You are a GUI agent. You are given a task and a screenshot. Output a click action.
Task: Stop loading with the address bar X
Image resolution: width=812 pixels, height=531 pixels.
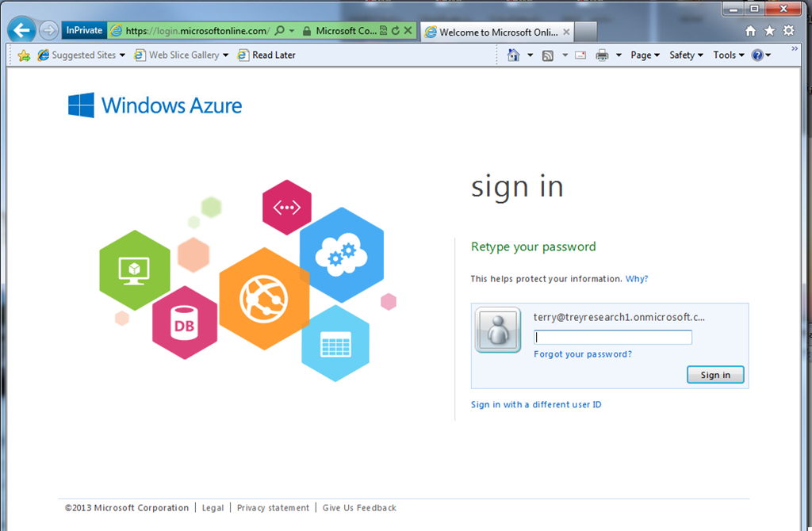click(408, 31)
